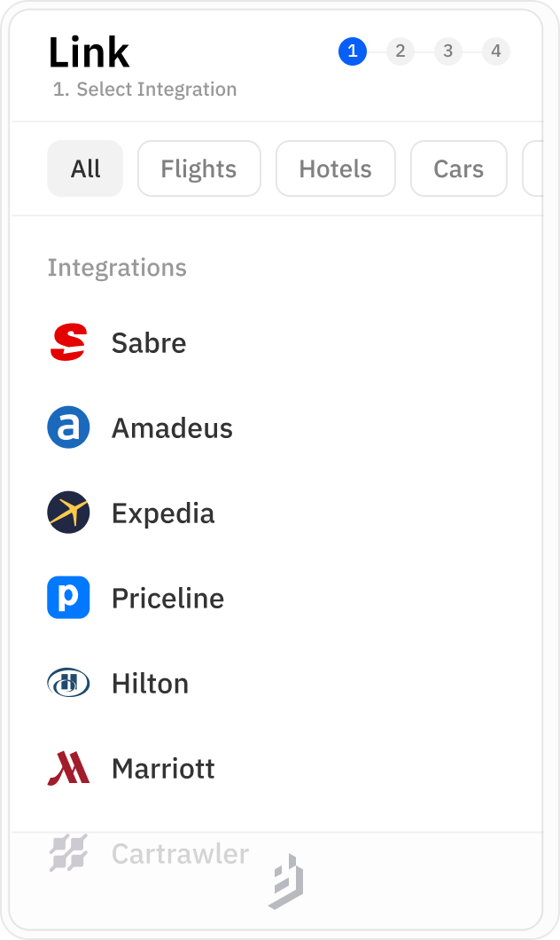Screen dimensions: 560x940
Task: Filter integrations by Flights
Action: (x=198, y=168)
